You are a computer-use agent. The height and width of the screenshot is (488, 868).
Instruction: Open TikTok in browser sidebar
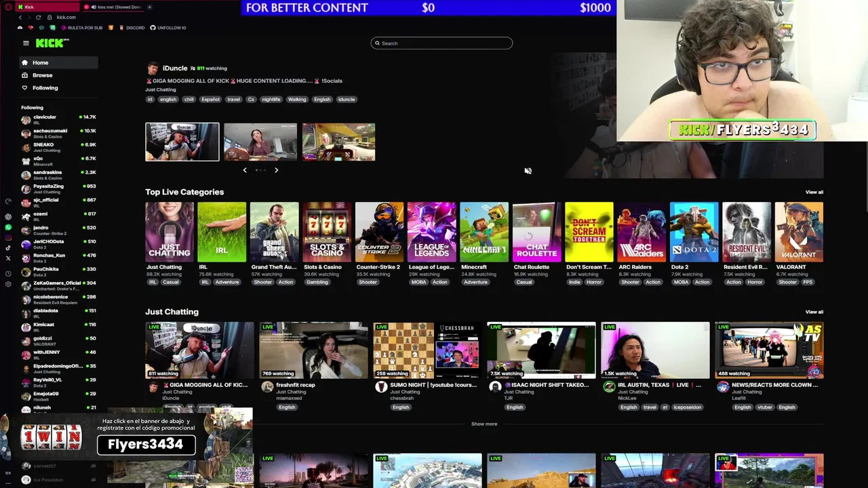8,247
